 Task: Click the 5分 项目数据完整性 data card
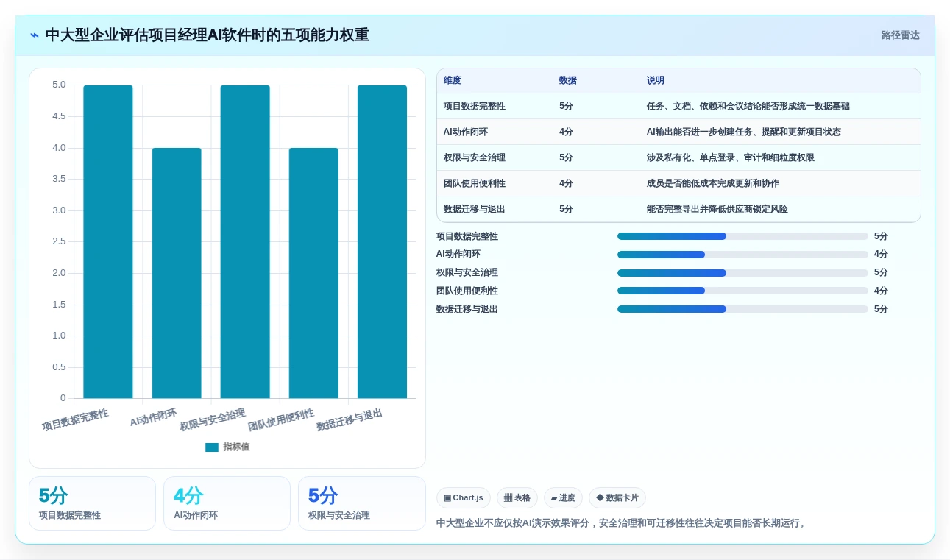[x=92, y=503]
